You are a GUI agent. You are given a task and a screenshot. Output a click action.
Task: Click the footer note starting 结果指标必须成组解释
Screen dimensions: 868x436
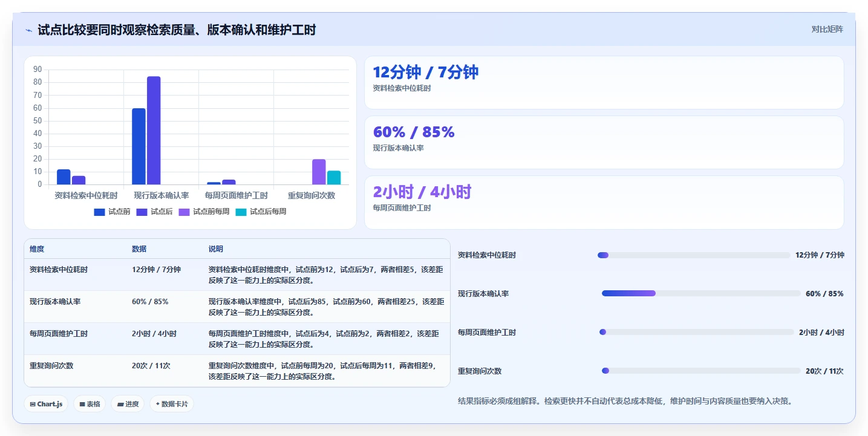pyautogui.click(x=625, y=401)
